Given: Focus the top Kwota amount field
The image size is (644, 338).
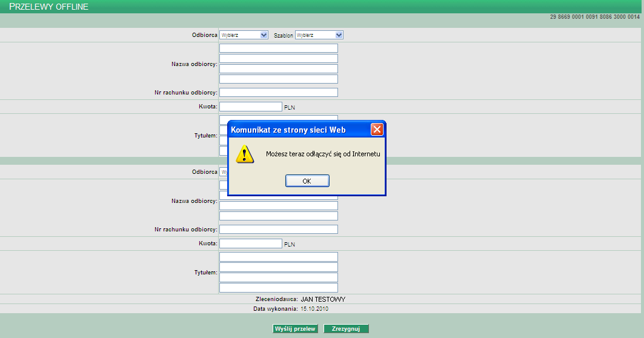Looking at the screenshot, I should point(251,107).
